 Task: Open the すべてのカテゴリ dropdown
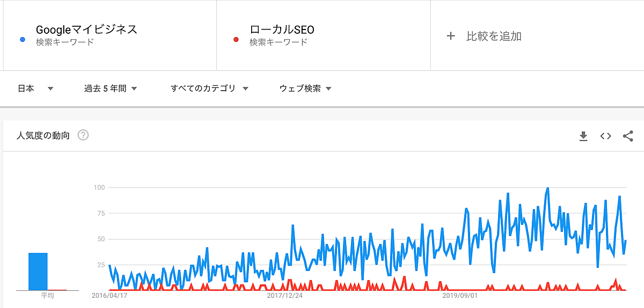click(x=209, y=89)
